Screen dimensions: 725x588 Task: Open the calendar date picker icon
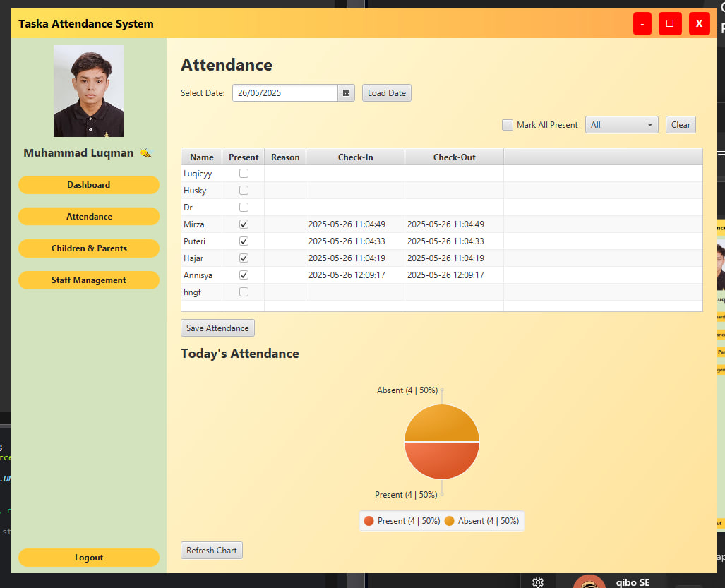(x=346, y=93)
